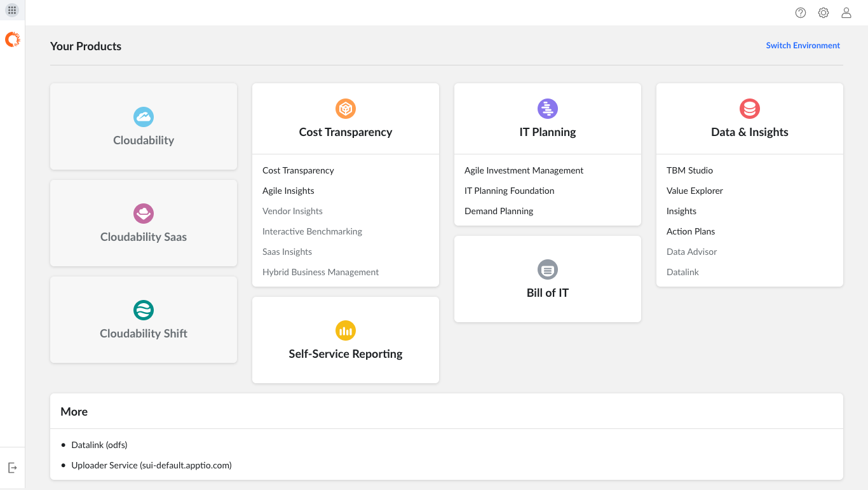This screenshot has height=490, width=868.
Task: Launch TBM Studio
Action: (x=689, y=170)
